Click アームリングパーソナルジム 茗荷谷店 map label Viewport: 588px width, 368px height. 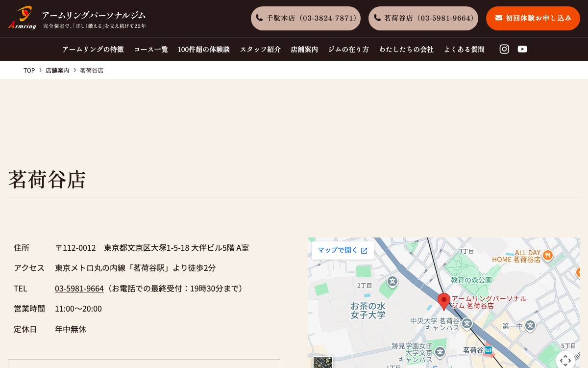[x=489, y=302]
